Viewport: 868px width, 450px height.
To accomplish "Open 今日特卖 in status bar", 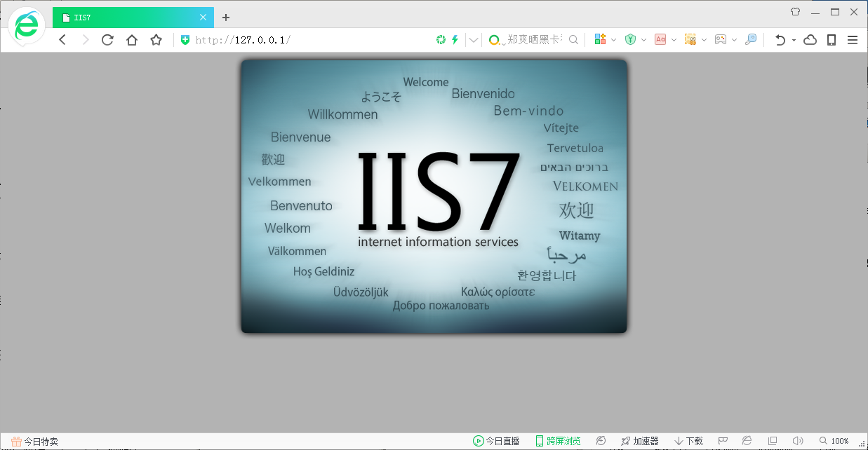I will pyautogui.click(x=34, y=442).
